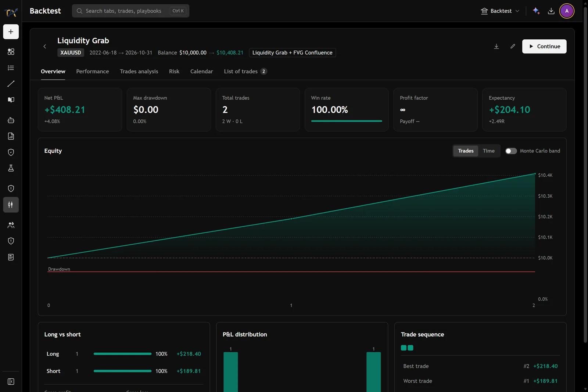
Task: Click the Liquidity Grab + FVG Confluence tag
Action: [292, 53]
